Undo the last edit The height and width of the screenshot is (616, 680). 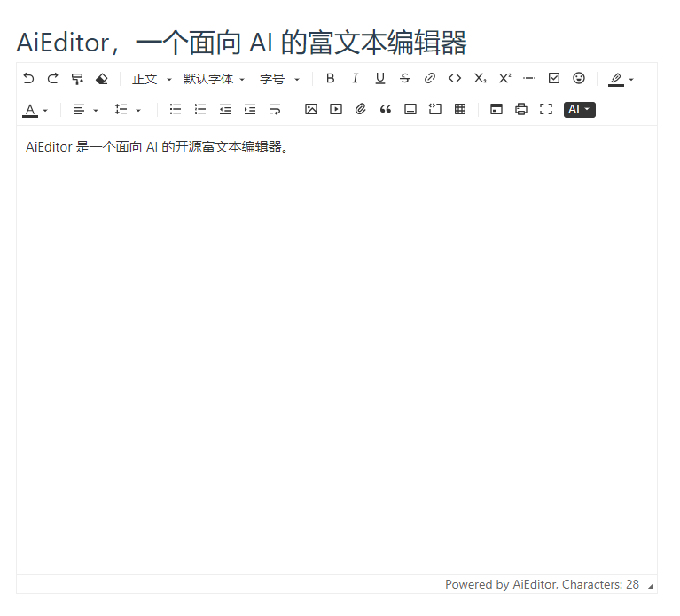[28, 79]
